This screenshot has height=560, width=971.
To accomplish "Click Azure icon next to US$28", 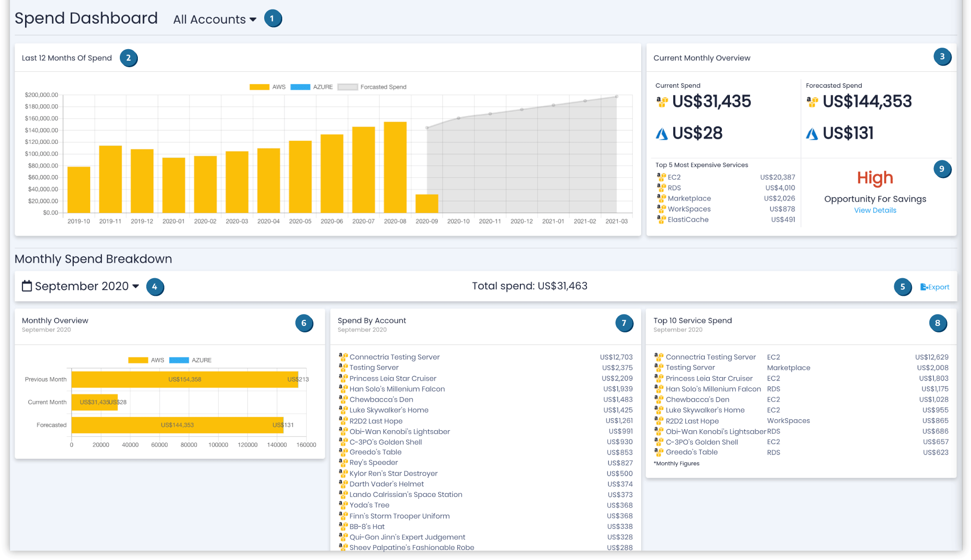I will (x=662, y=134).
